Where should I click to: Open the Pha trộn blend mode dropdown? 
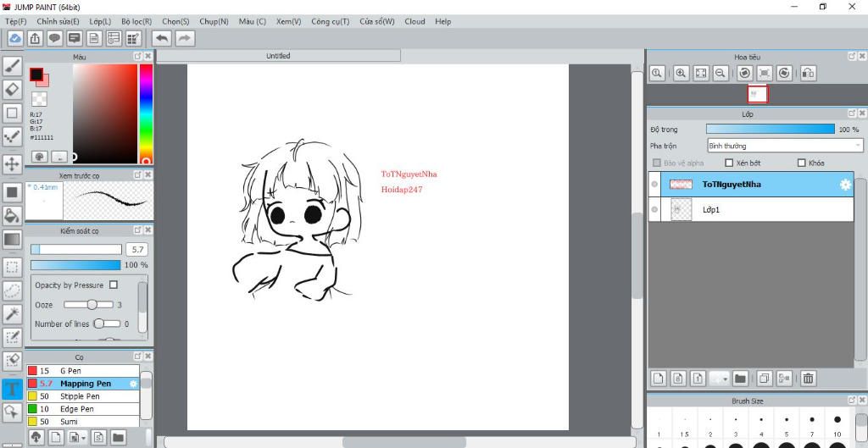click(785, 146)
